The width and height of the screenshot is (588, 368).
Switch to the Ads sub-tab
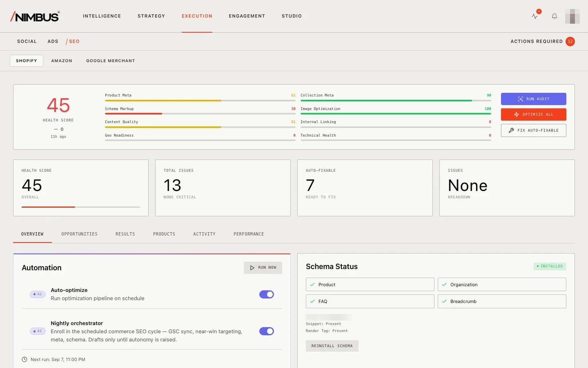pyautogui.click(x=53, y=41)
